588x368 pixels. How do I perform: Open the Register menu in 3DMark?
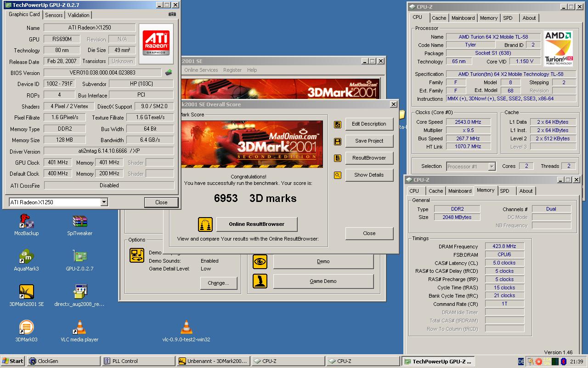pos(232,70)
